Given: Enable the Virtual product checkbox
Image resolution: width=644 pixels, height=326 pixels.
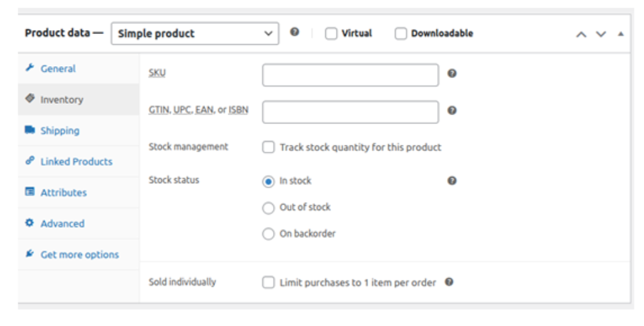Looking at the screenshot, I should point(331,33).
